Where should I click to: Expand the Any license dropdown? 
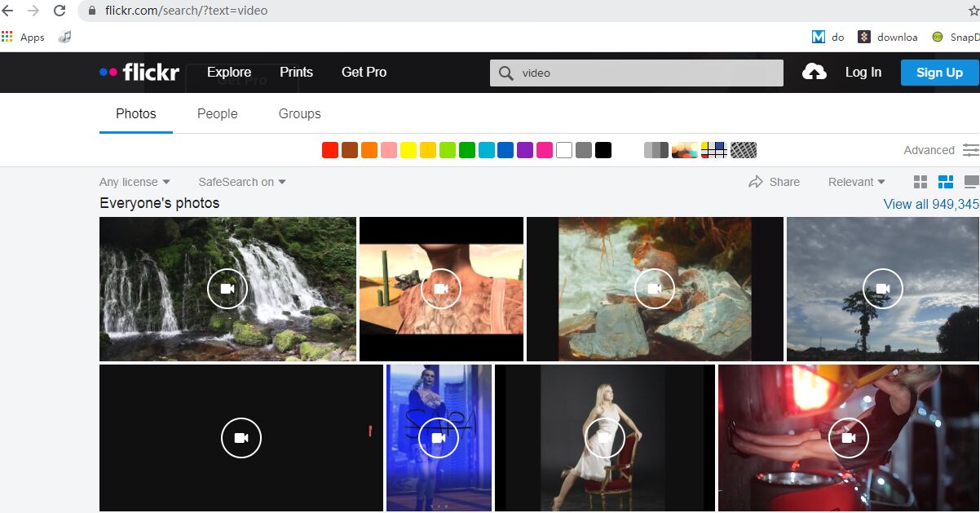[135, 182]
